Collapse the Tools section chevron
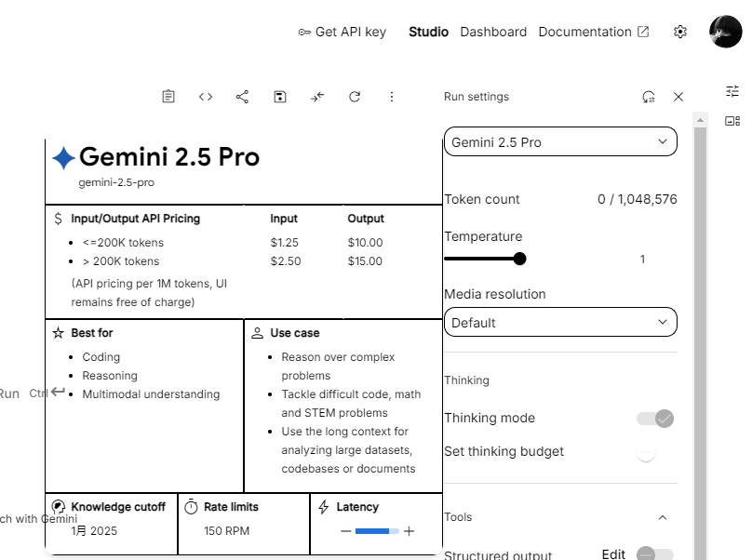The width and height of the screenshot is (752, 560). [x=663, y=517]
